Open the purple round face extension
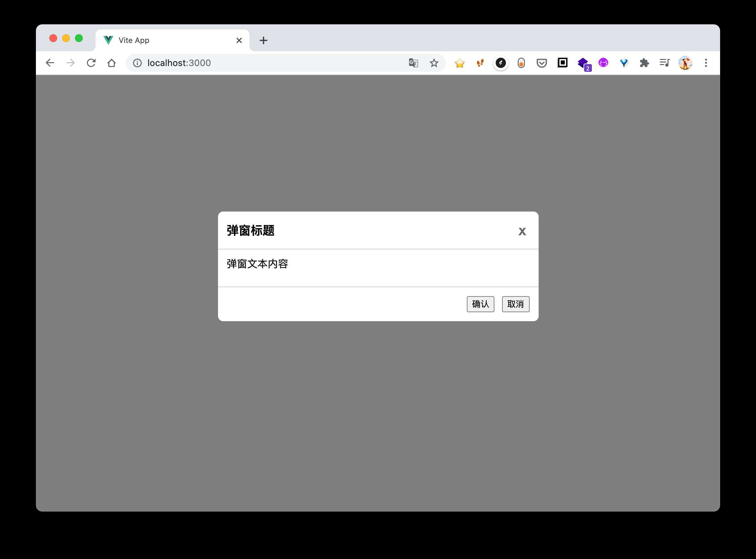The height and width of the screenshot is (559, 756). click(603, 63)
